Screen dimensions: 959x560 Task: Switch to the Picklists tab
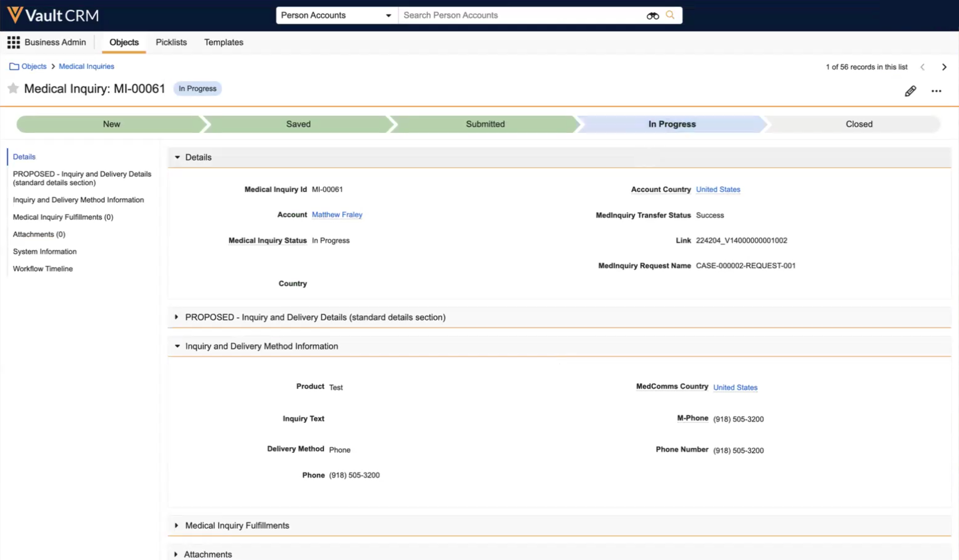point(171,42)
